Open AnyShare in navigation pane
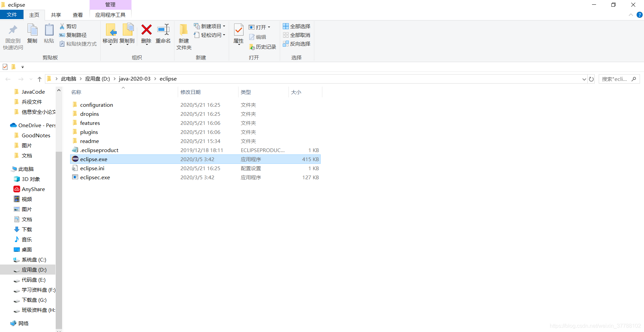644x332 pixels. (x=29, y=189)
